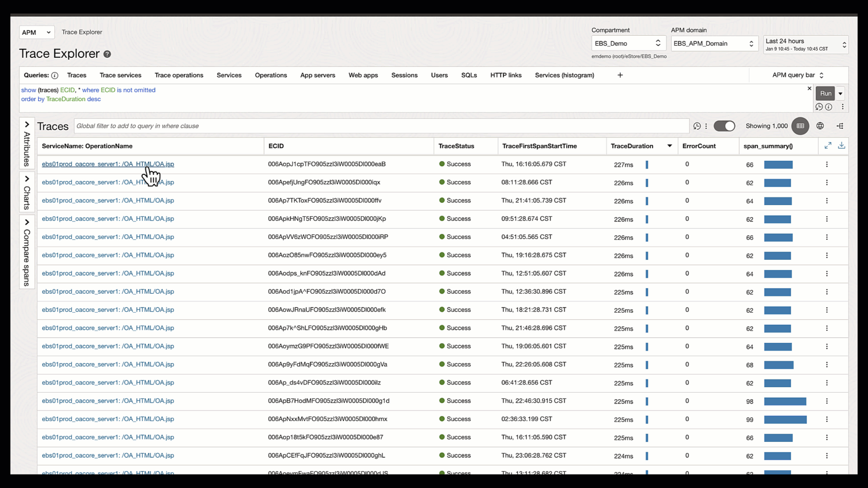Click the tree topology view icon
868x488 pixels.
(840, 126)
